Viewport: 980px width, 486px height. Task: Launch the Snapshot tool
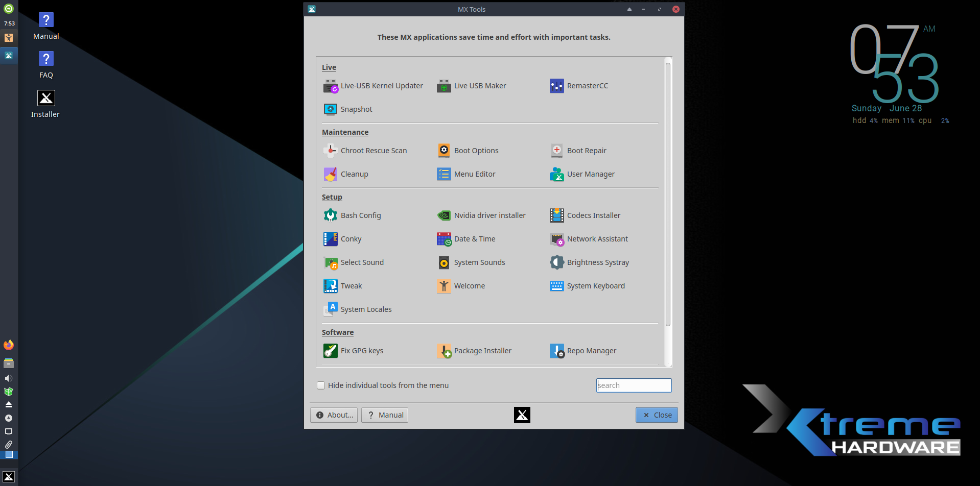(x=348, y=110)
